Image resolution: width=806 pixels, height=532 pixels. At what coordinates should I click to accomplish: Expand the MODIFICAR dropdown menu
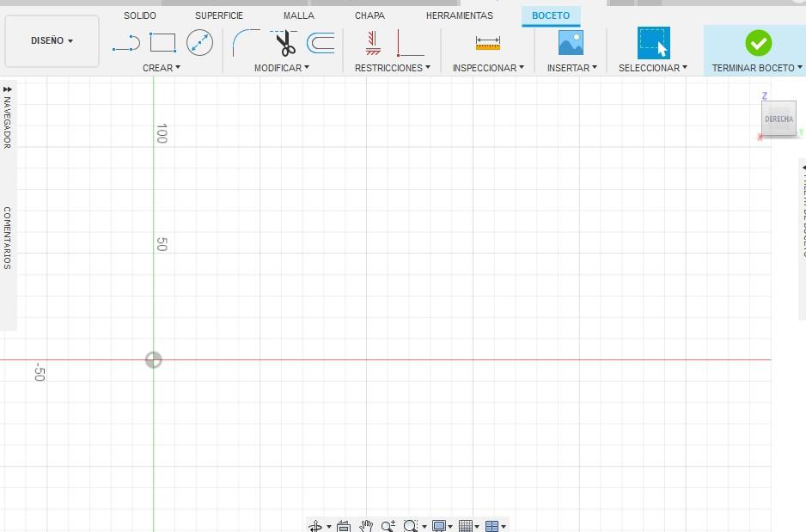point(282,68)
